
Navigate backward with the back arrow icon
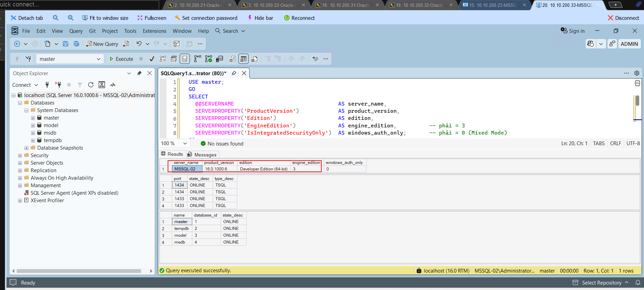pyautogui.click(x=17, y=44)
